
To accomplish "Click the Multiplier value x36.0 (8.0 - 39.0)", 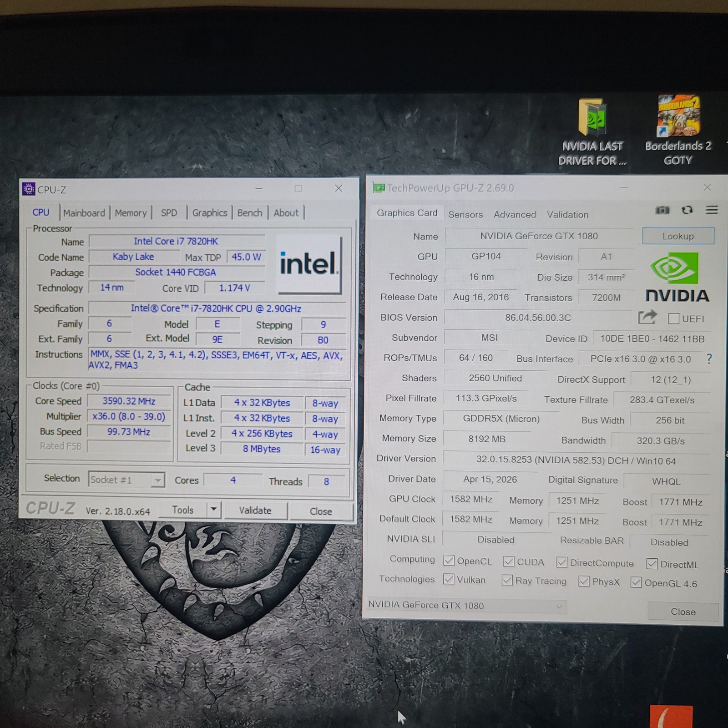I will [129, 416].
